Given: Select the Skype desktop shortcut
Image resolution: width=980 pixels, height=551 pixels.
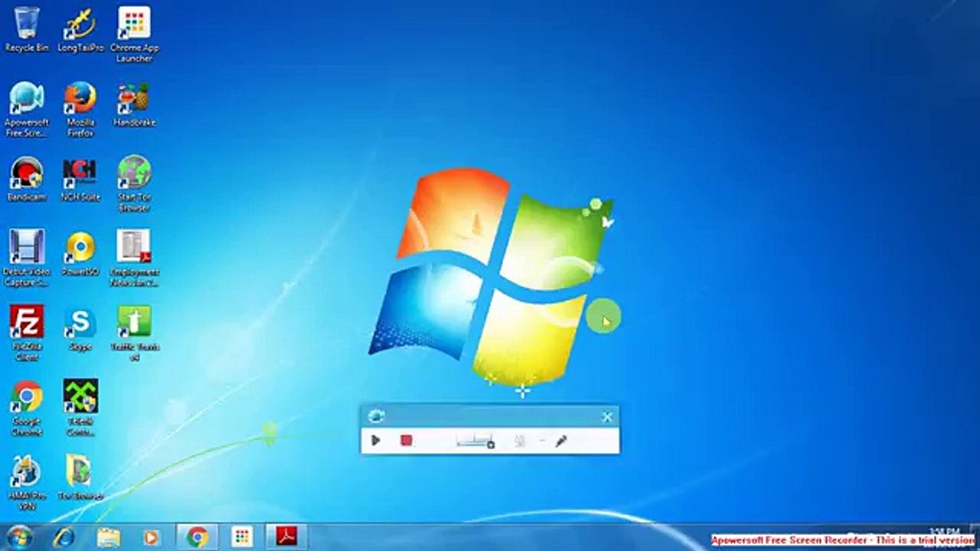Looking at the screenshot, I should click(80, 328).
